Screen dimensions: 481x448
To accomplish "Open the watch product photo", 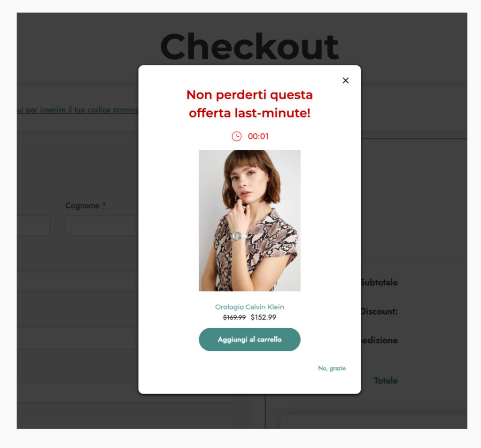I will click(249, 220).
